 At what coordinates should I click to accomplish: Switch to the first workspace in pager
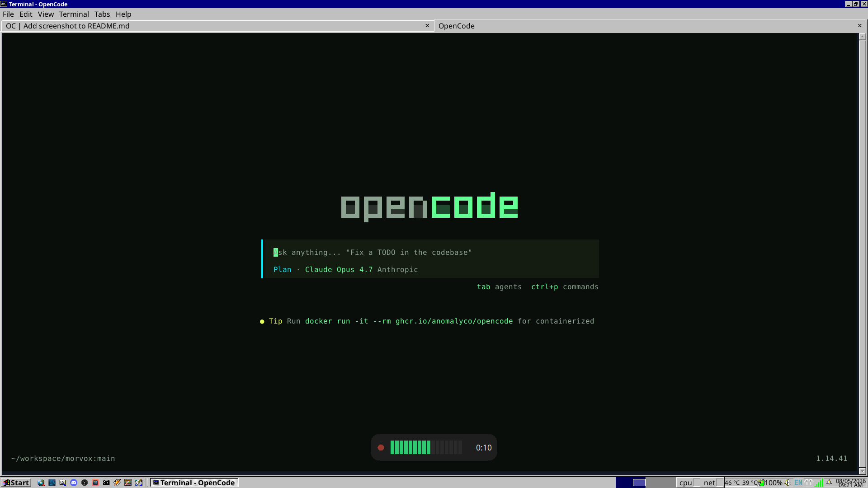(631, 483)
